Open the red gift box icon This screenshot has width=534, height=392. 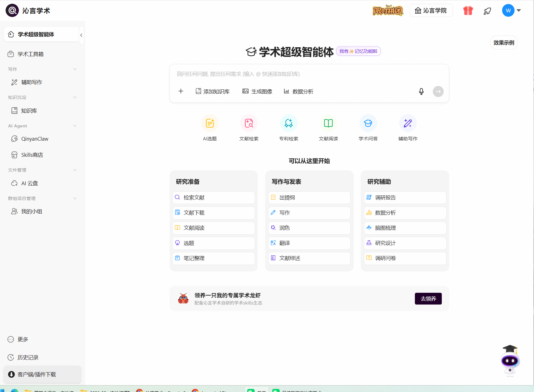(468, 11)
